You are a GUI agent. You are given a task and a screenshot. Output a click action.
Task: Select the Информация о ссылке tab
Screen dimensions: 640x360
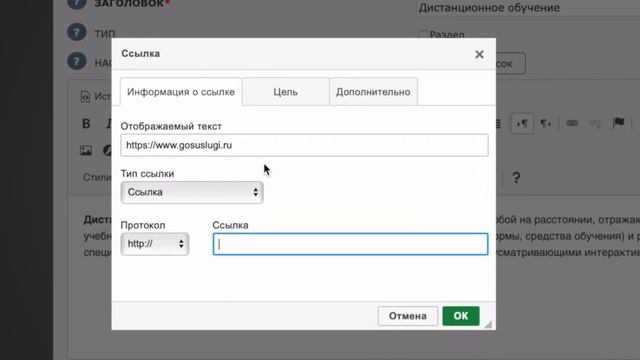click(181, 92)
